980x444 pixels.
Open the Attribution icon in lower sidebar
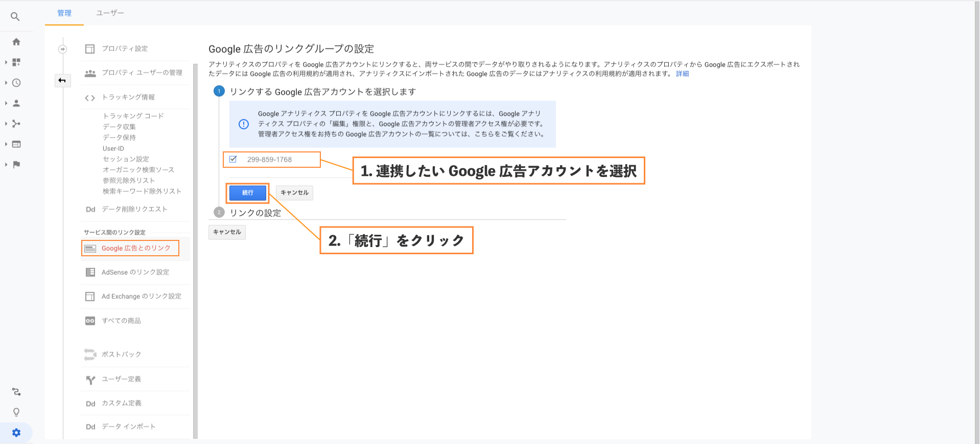tap(16, 392)
